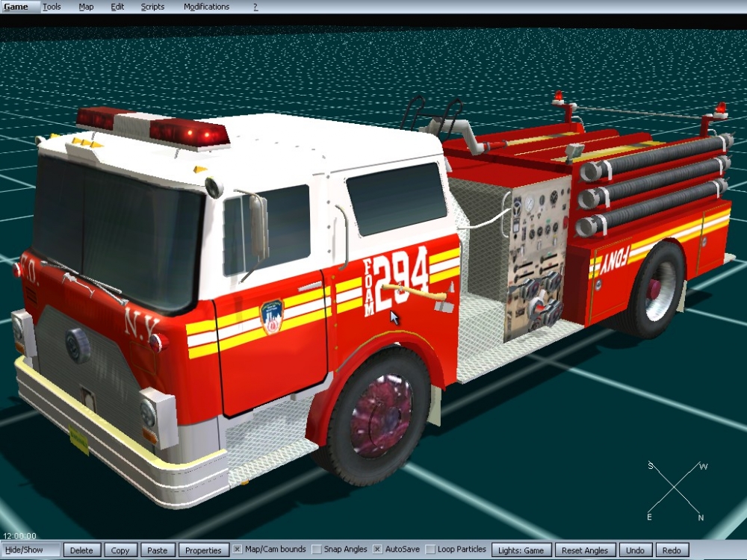Image resolution: width=747 pixels, height=560 pixels.
Task: Click the Paste button
Action: [157, 550]
